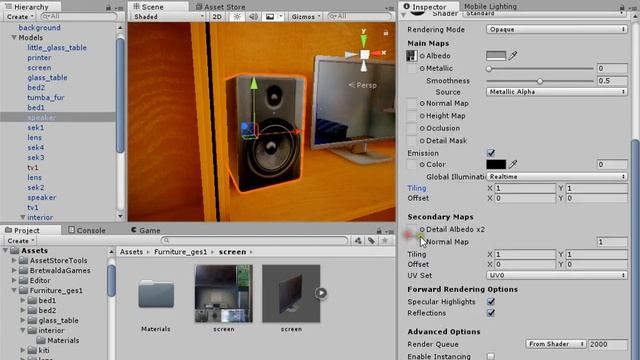The image size is (640, 360).
Task: Open Project favorites star icon
Action: (x=384, y=241)
